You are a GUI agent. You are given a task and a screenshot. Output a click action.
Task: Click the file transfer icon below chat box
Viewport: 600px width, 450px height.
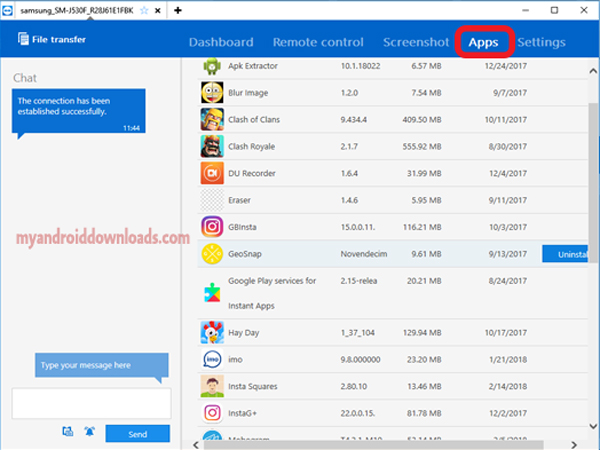pos(68,432)
